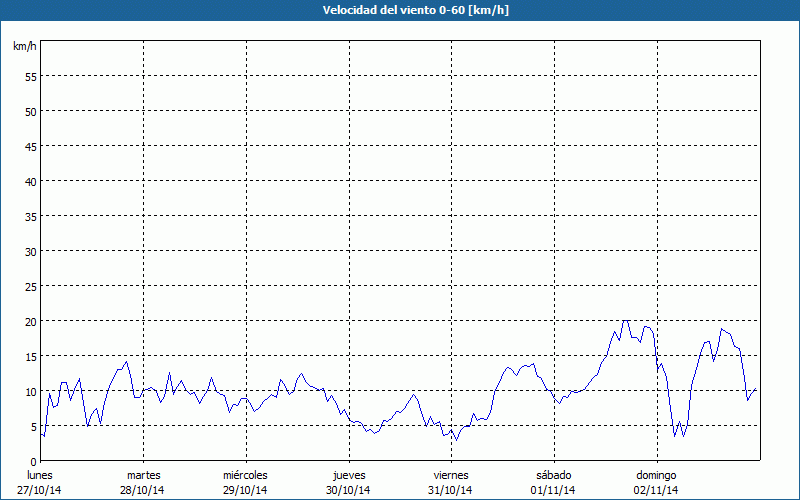Image resolution: width=800 pixels, height=500 pixels.
Task: Click the "miércoles" day label
Action: tap(245, 475)
